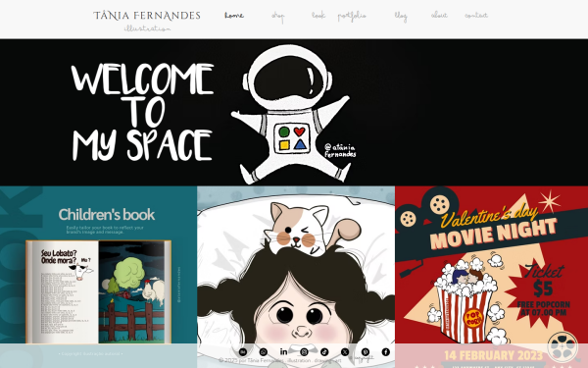This screenshot has height=368, width=588.
Task: Click the Welcome to my space banner text
Action: pos(142,112)
